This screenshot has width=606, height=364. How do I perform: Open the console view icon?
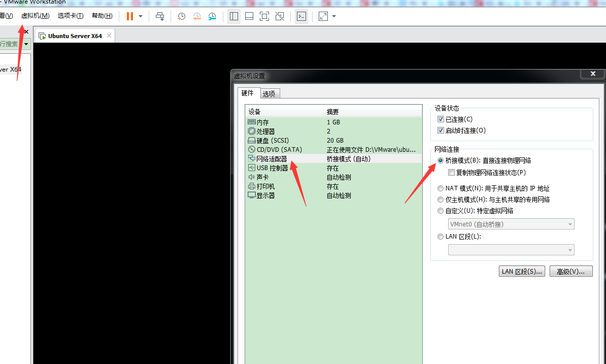(x=301, y=16)
